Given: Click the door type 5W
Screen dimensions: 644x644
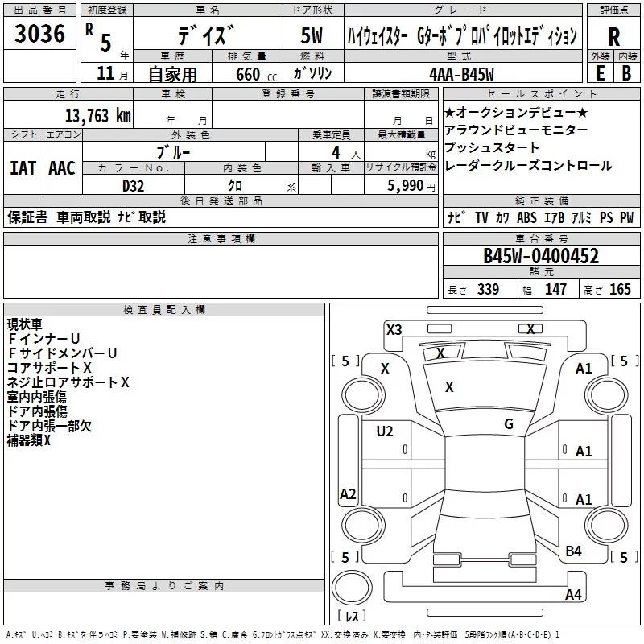Looking at the screenshot, I should click(312, 35).
